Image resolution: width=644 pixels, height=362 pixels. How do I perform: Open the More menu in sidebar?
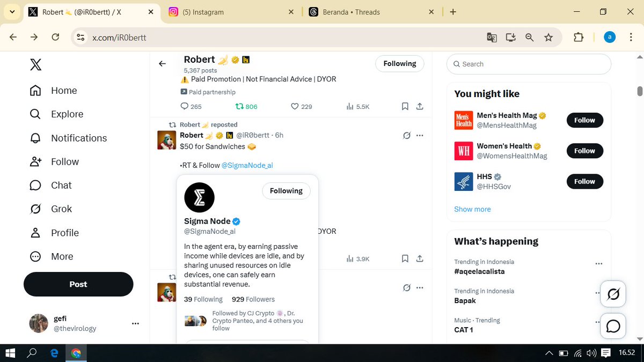pos(52,256)
